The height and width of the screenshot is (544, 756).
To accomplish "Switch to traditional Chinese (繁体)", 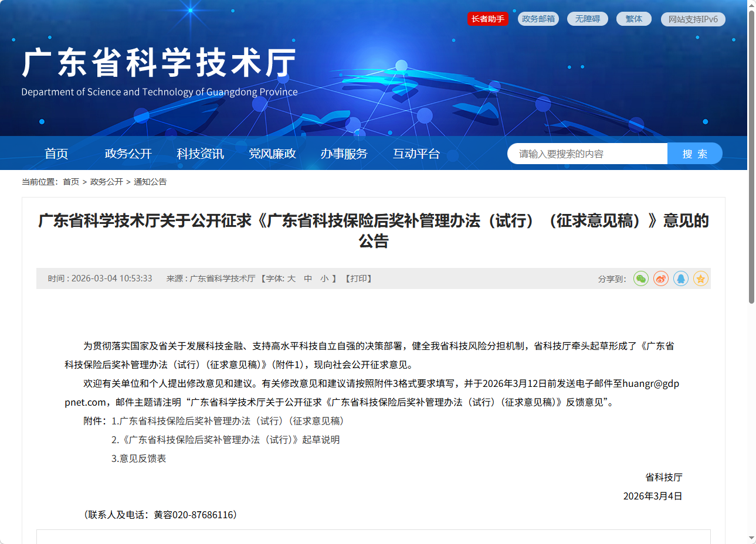I will [633, 19].
